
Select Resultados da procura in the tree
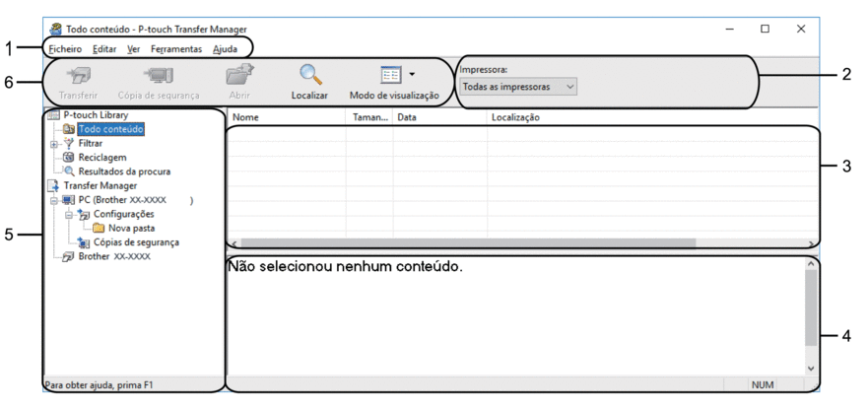(124, 171)
